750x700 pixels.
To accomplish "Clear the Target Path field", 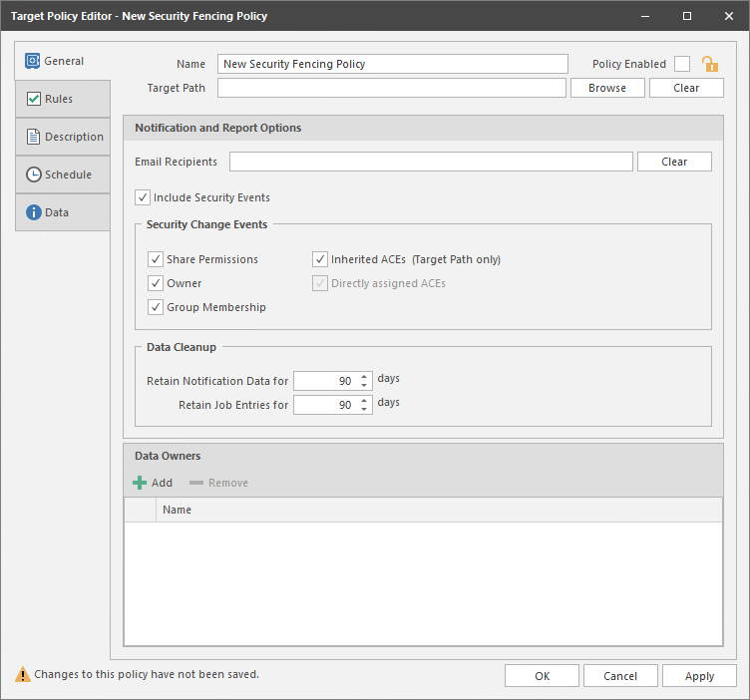I will (x=686, y=88).
